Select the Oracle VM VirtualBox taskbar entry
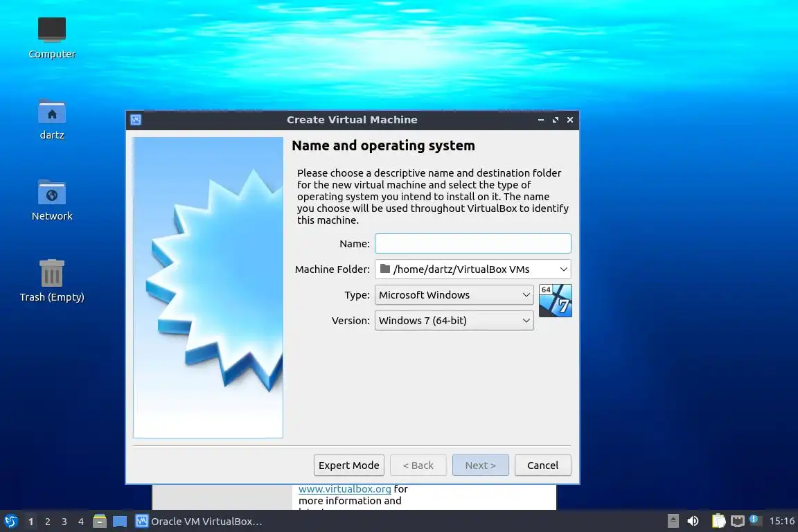 click(199, 522)
